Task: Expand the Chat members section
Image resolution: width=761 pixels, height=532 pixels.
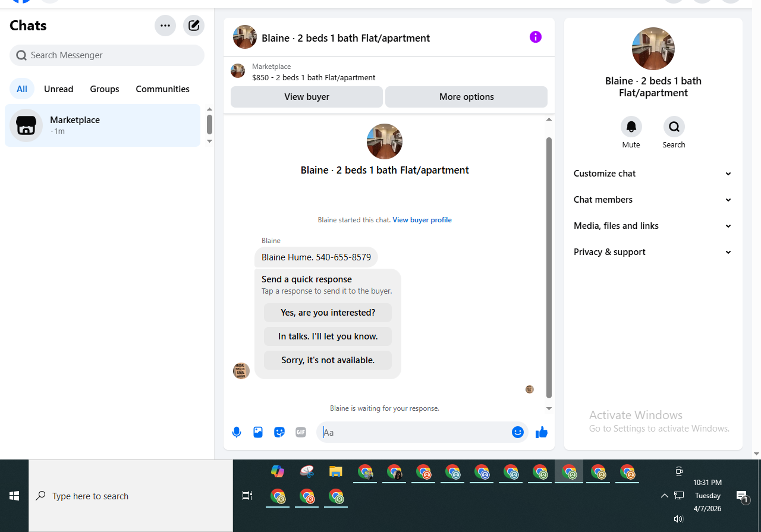Action: [653, 200]
